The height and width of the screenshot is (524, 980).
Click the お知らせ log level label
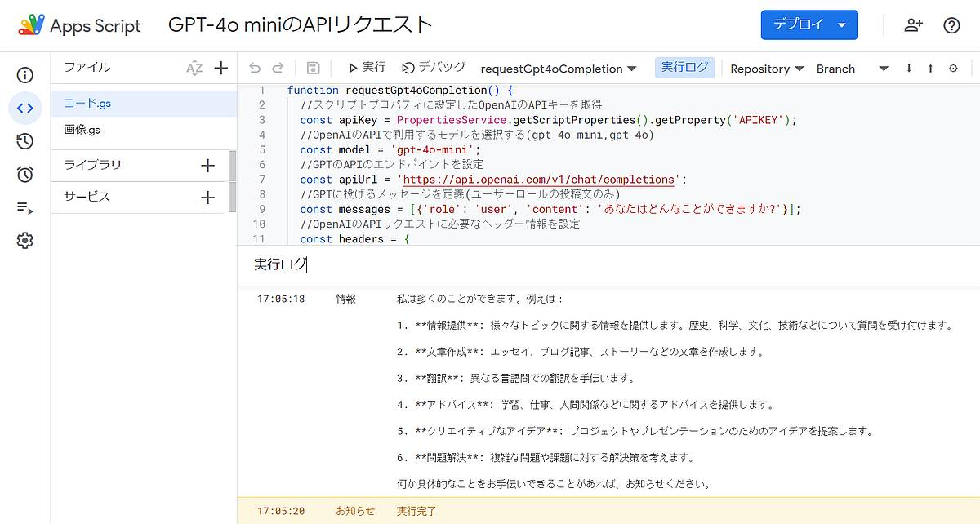point(355,511)
